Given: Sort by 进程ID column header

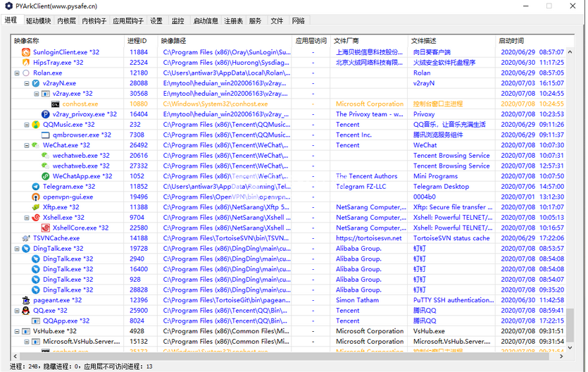Looking at the screenshot, I should 141,41.
